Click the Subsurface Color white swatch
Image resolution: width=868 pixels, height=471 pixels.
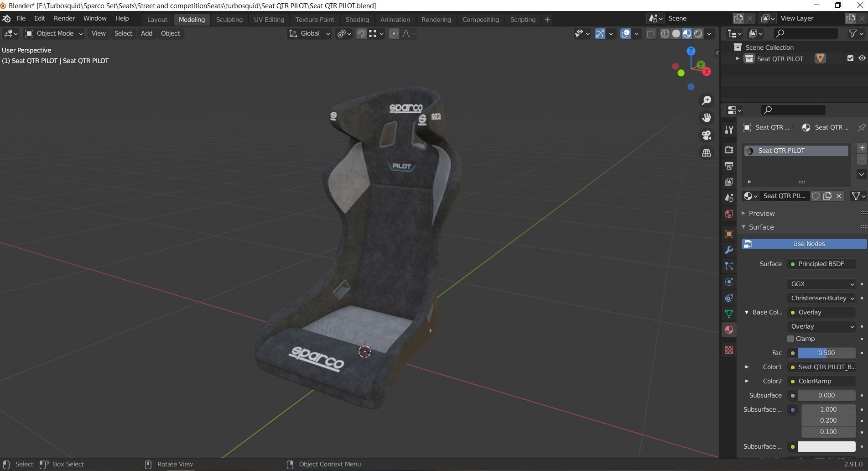coord(826,446)
